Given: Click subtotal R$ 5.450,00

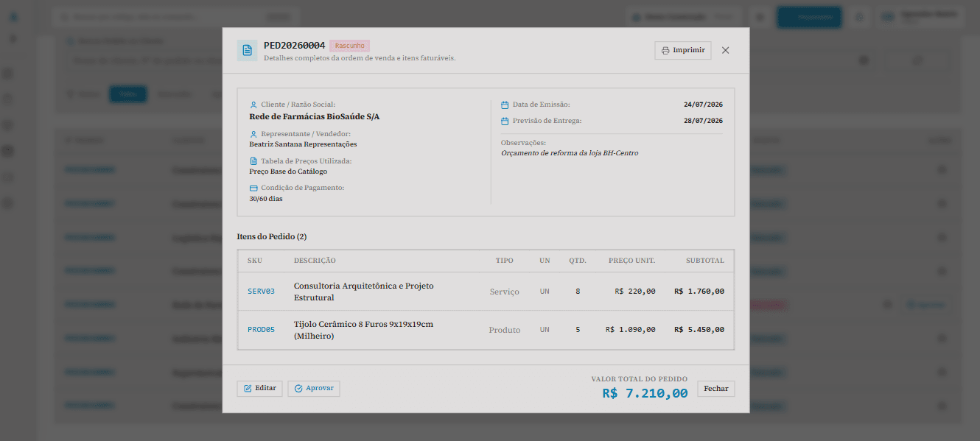Looking at the screenshot, I should 699,330.
